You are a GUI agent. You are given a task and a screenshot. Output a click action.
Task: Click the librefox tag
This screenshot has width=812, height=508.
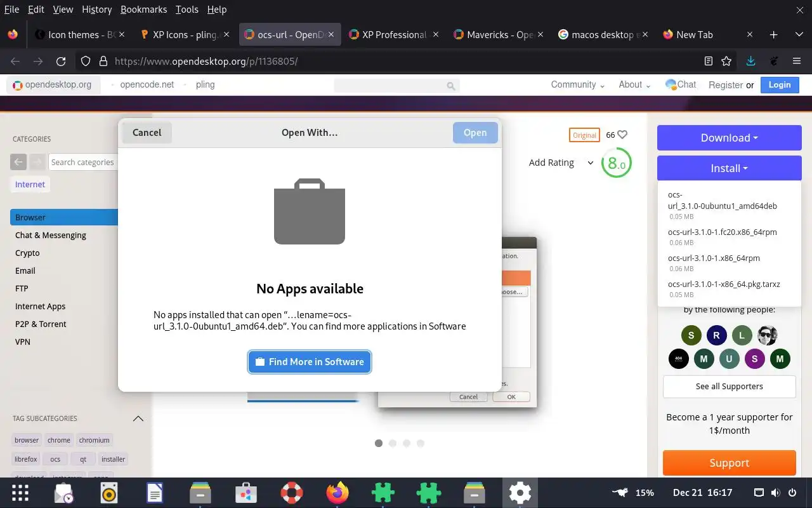[26, 459]
